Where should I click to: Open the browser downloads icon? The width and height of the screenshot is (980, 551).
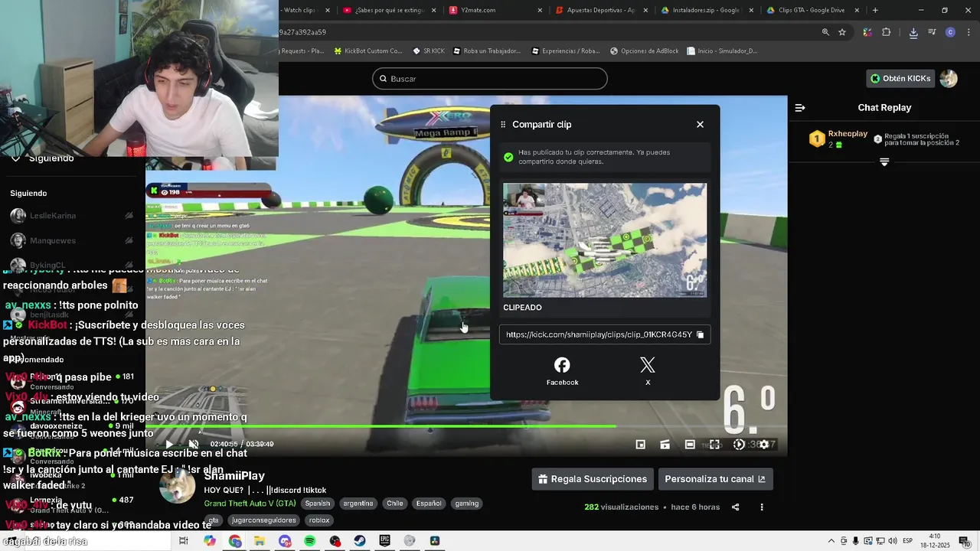tap(913, 32)
